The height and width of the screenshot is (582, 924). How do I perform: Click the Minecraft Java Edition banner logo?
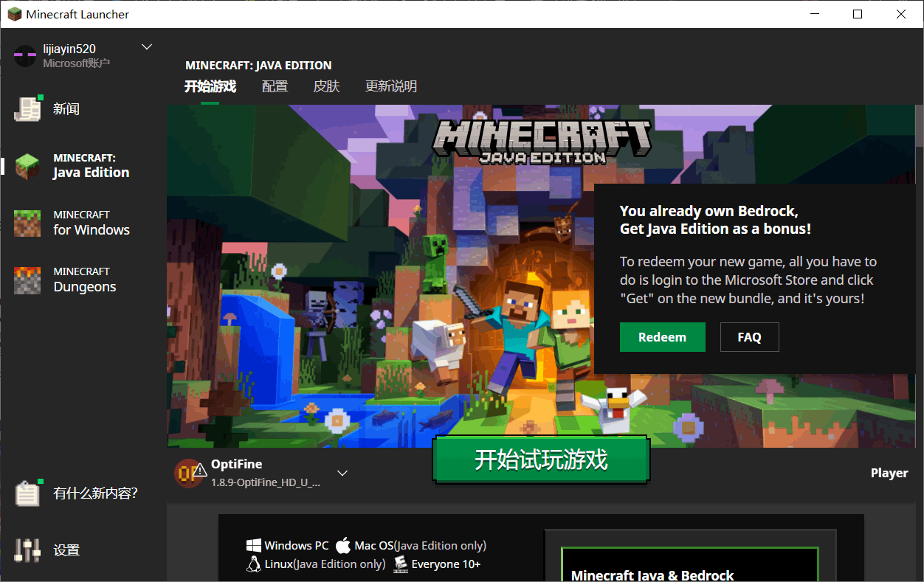tap(542, 142)
